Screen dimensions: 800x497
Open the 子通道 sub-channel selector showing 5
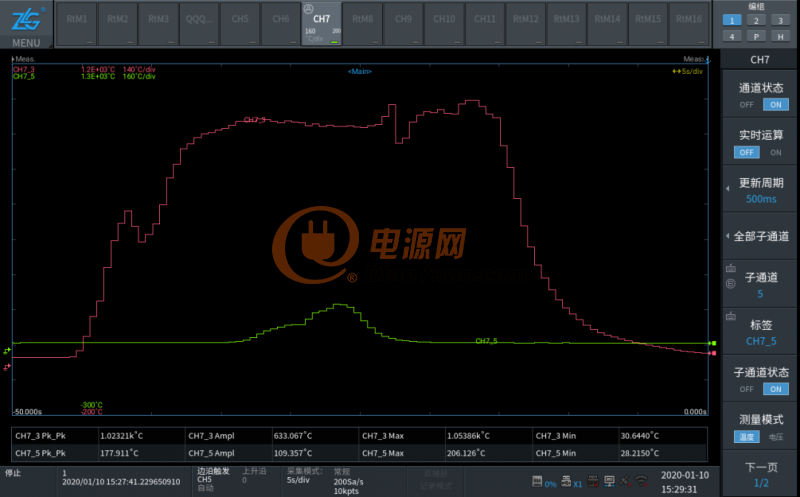[761, 286]
